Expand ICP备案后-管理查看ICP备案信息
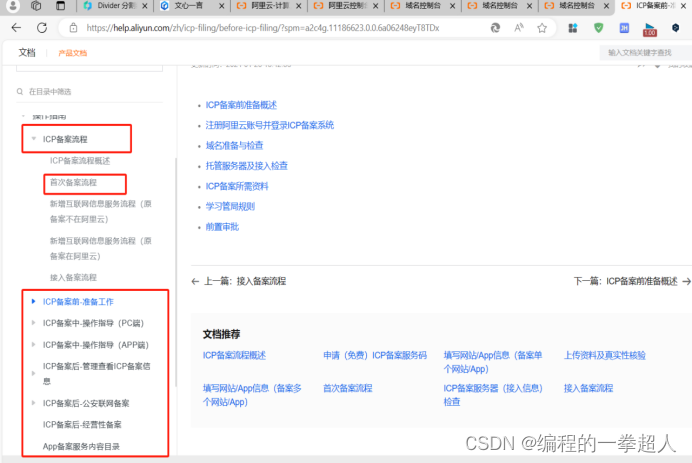 coord(34,373)
